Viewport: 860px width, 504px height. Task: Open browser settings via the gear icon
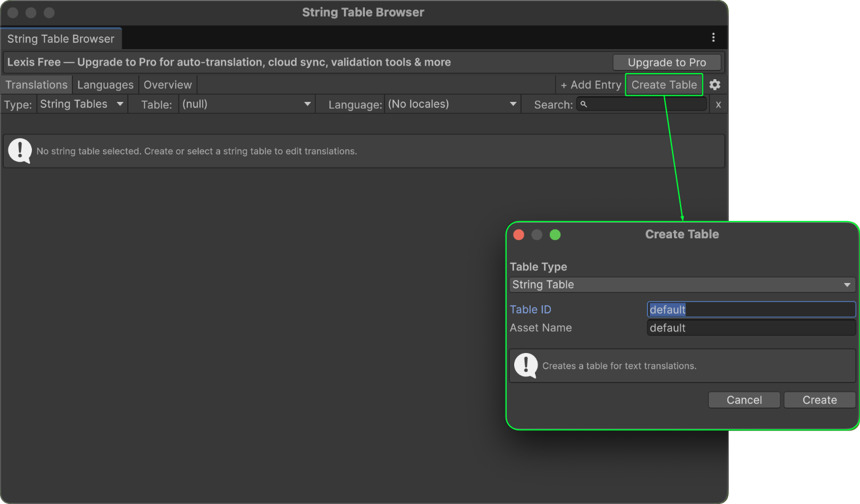[714, 85]
